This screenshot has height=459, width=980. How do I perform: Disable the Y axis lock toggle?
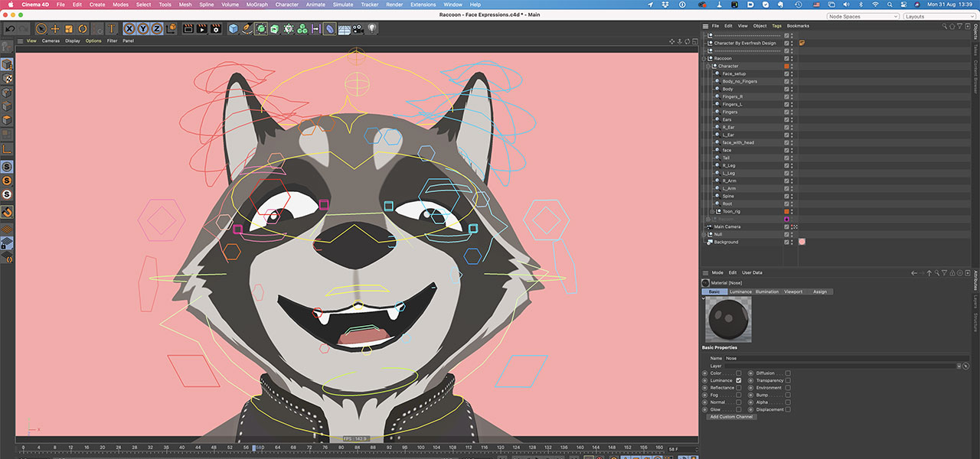[144, 29]
